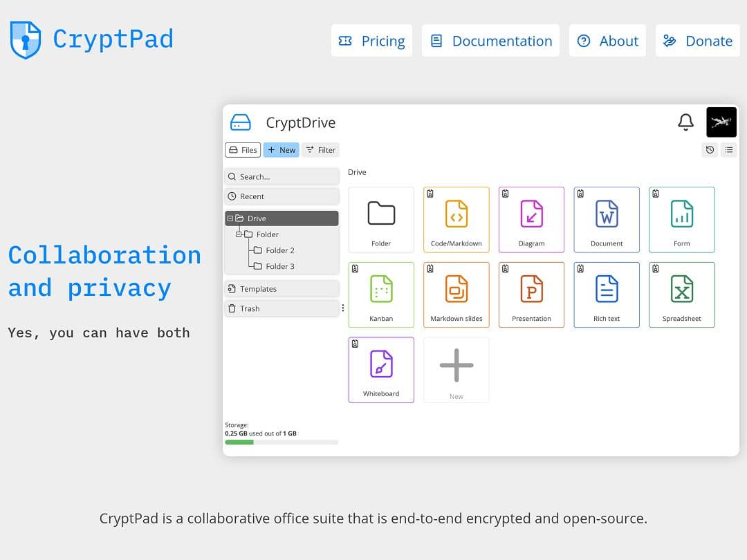
Task: Click the CryptPad shield logo
Action: pyautogui.click(x=26, y=39)
